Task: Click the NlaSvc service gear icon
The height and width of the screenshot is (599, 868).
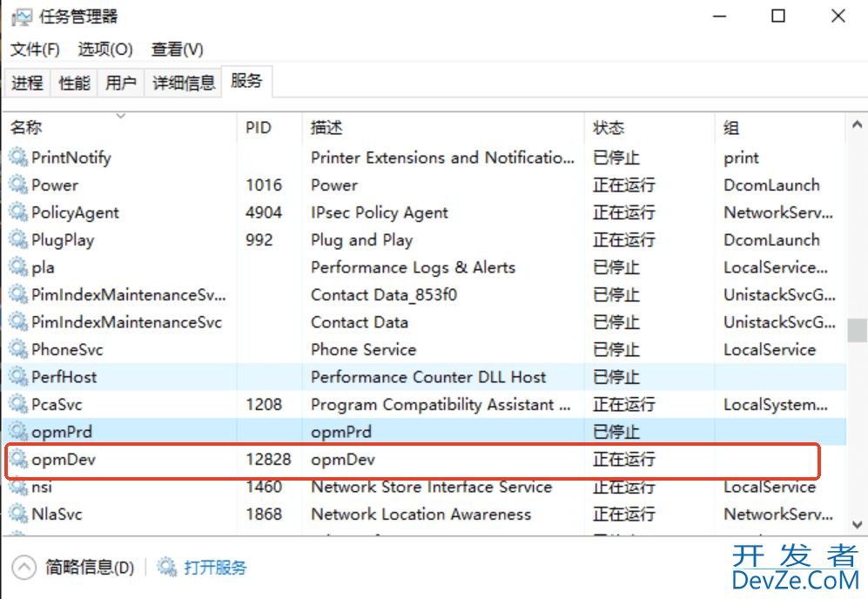Action: pyautogui.click(x=18, y=514)
